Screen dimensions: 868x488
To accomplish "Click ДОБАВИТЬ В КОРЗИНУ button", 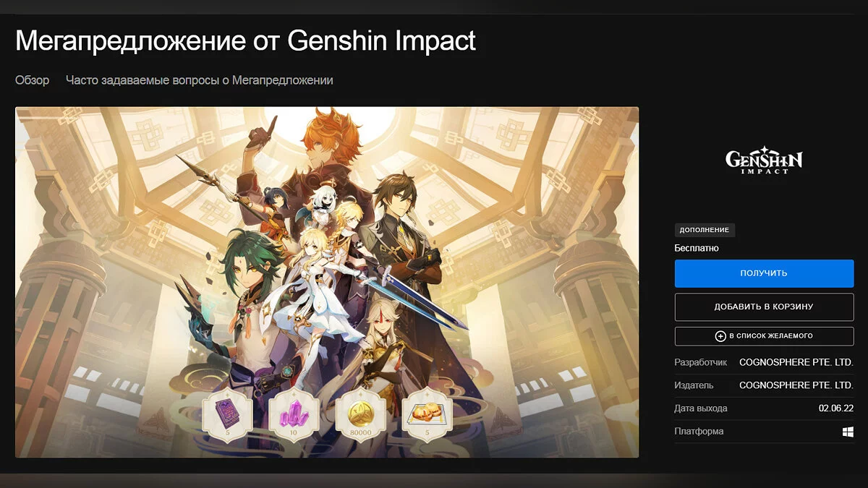I will pyautogui.click(x=764, y=307).
